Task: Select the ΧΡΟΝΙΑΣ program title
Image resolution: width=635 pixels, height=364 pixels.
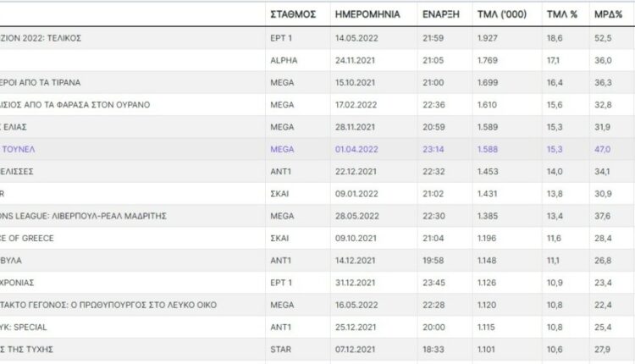Action: click(17, 283)
